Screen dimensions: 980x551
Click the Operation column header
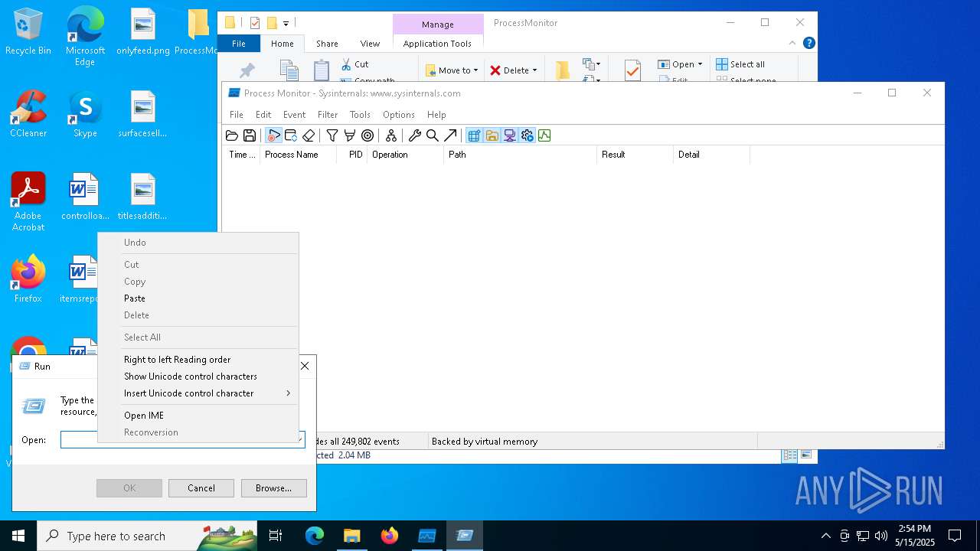point(405,155)
